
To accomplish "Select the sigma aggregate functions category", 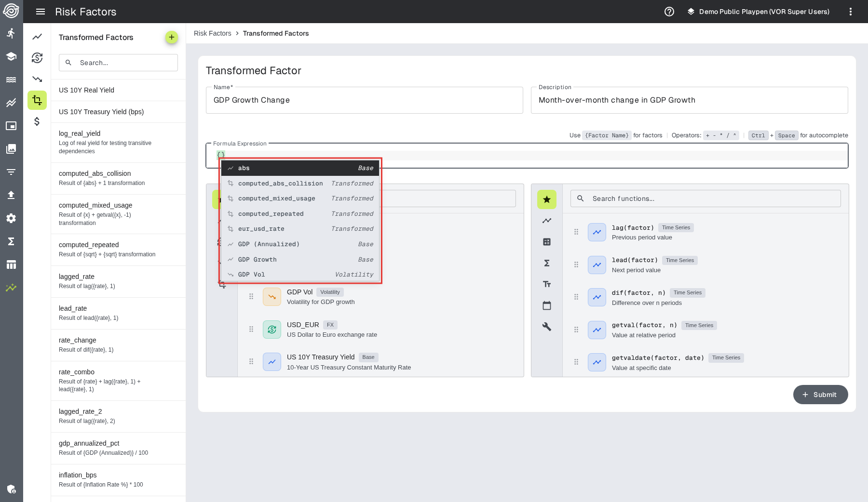I will coord(547,263).
